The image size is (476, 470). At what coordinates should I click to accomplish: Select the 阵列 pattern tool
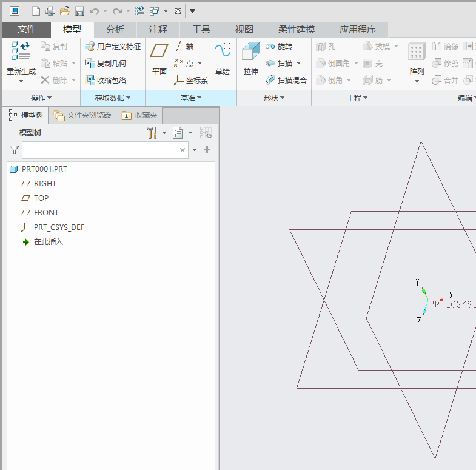tap(417, 58)
